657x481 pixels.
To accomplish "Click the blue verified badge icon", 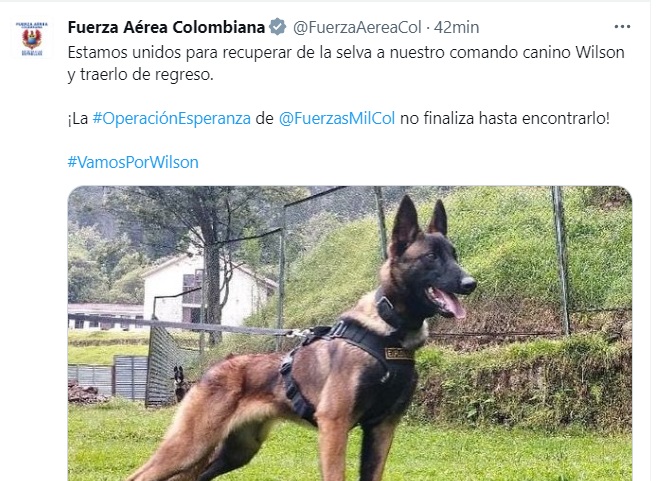I will 277,27.
